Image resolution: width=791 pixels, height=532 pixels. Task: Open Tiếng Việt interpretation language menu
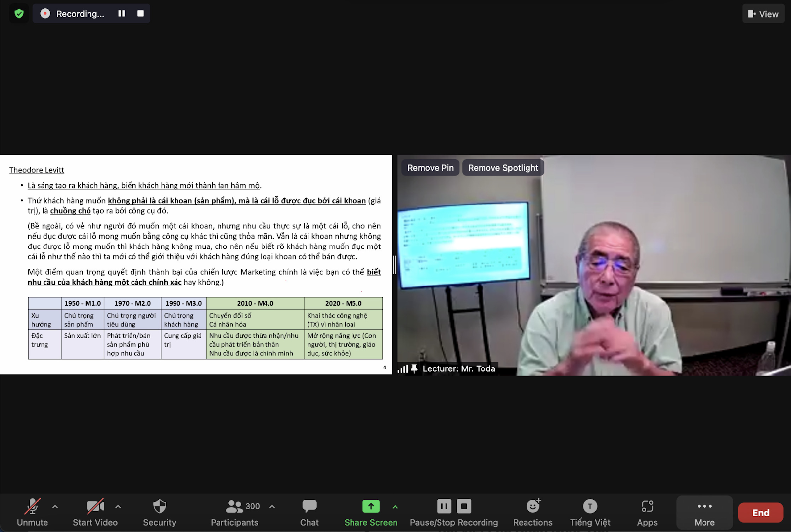590,513
